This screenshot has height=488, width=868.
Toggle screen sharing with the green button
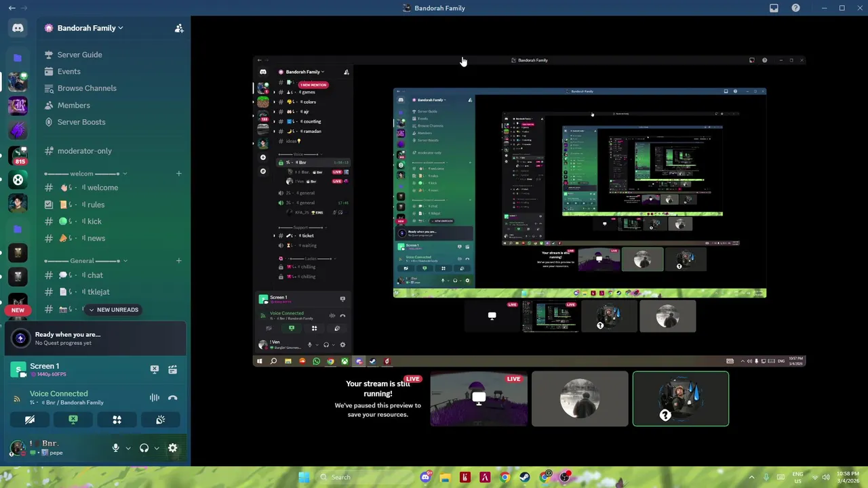click(x=73, y=420)
